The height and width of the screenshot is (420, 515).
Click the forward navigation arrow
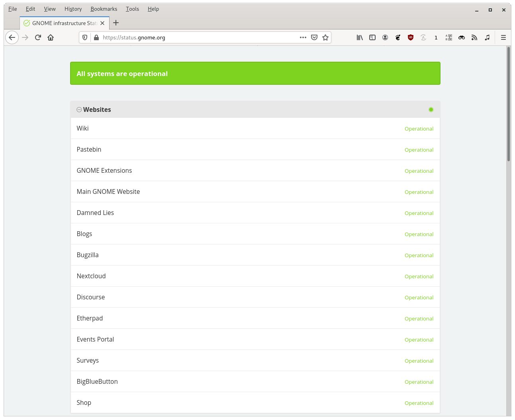tap(25, 37)
